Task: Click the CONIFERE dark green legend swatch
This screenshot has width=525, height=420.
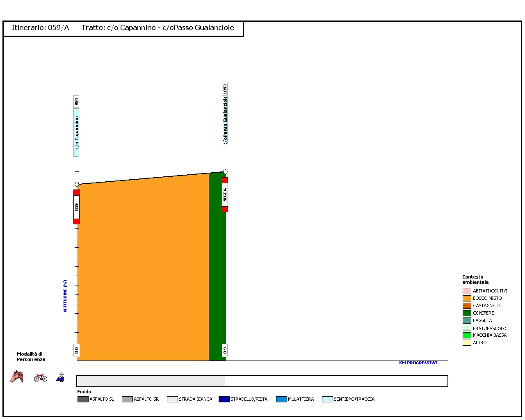Action: coord(467,313)
